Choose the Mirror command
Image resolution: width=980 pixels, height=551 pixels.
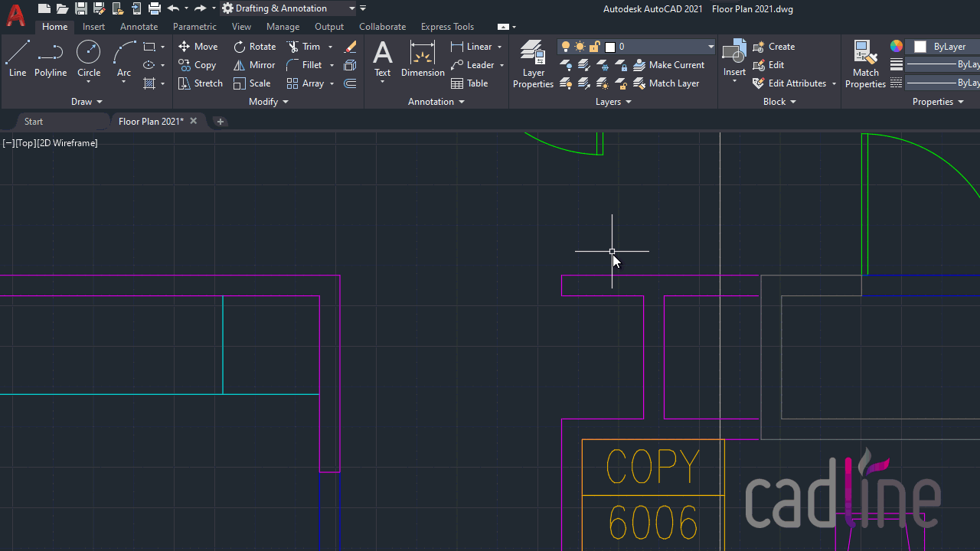pos(254,65)
